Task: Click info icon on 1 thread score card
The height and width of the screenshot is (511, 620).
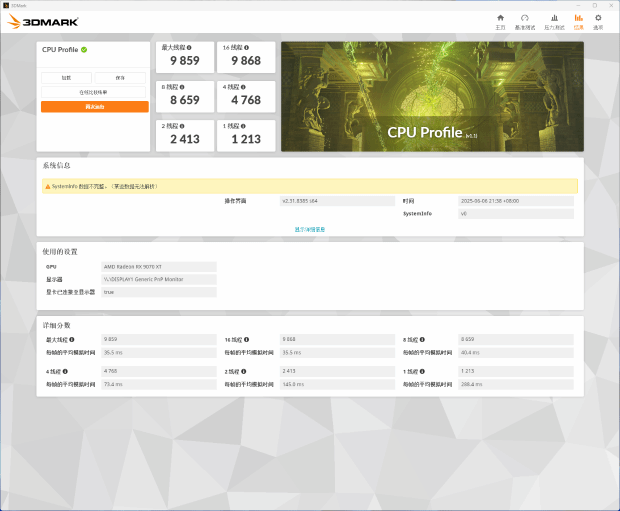Action: tap(243, 126)
